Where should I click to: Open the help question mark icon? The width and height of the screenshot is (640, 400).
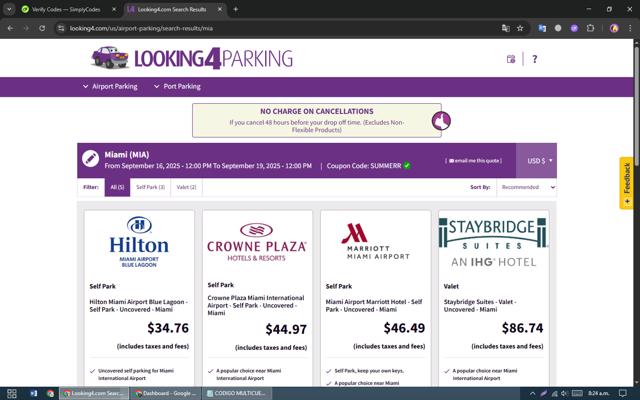click(535, 59)
